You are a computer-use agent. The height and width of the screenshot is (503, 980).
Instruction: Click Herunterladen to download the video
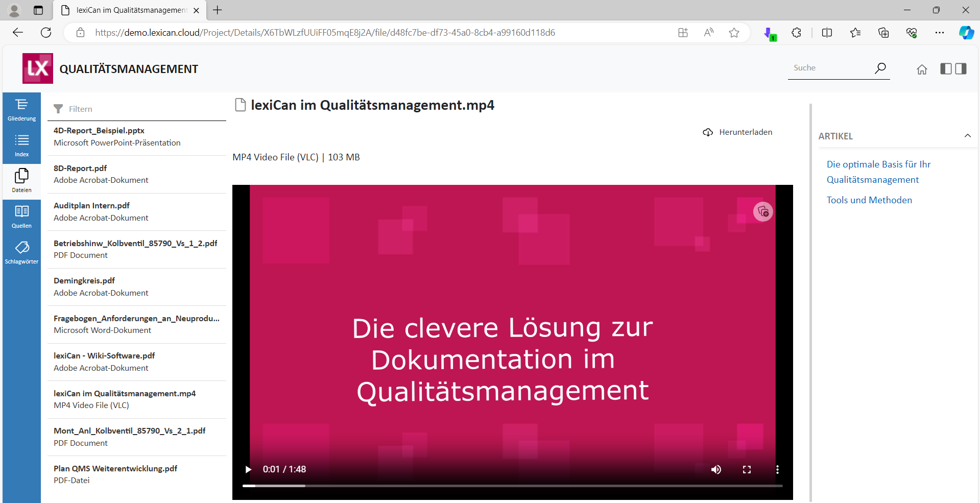pos(738,132)
